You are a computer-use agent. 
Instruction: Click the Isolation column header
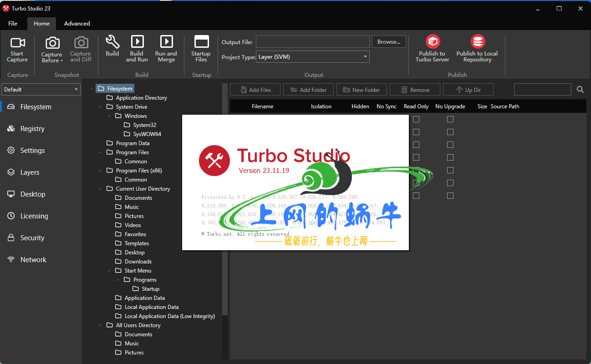pos(321,106)
